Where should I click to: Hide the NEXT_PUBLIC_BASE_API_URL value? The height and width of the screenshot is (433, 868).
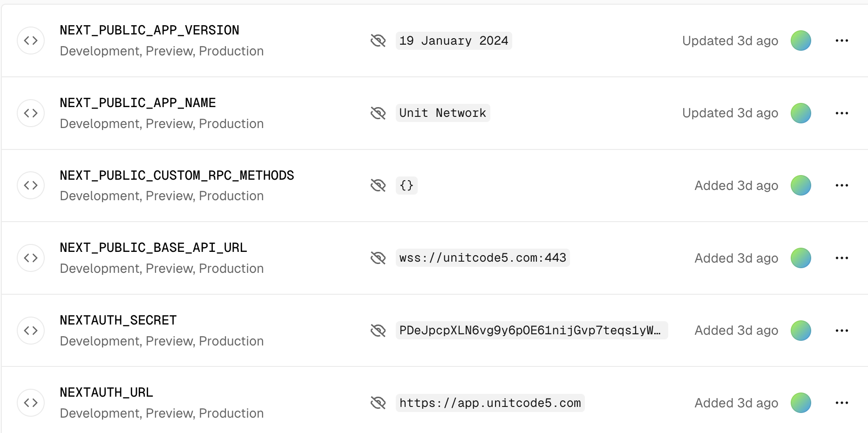click(x=378, y=258)
